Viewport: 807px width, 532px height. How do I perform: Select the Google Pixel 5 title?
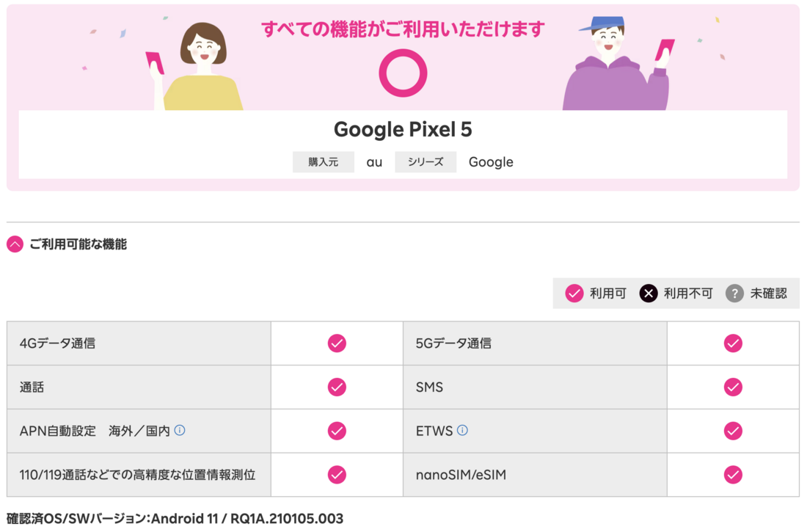pyautogui.click(x=403, y=129)
